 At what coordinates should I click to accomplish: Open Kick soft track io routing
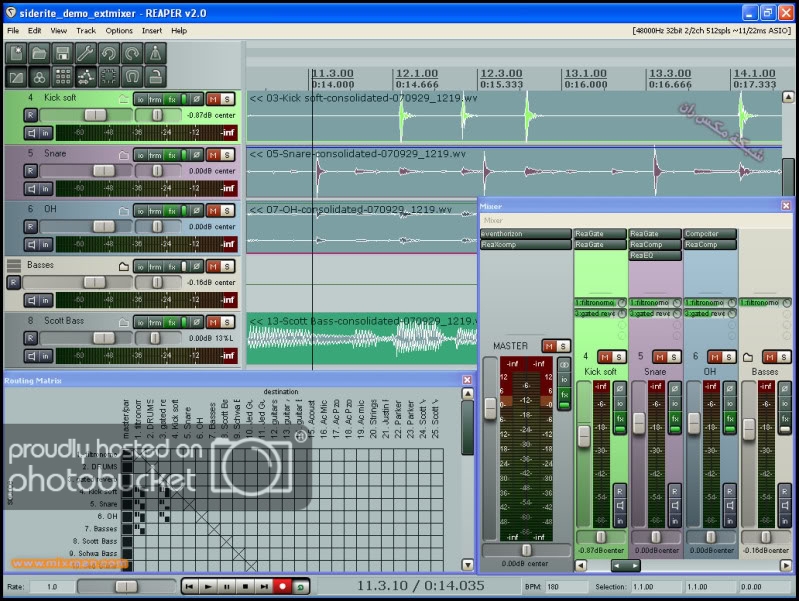pyautogui.click(x=141, y=99)
